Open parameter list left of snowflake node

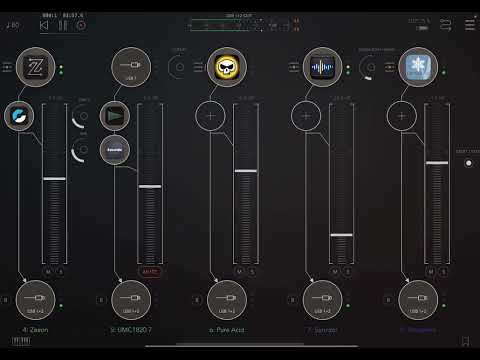point(389,67)
